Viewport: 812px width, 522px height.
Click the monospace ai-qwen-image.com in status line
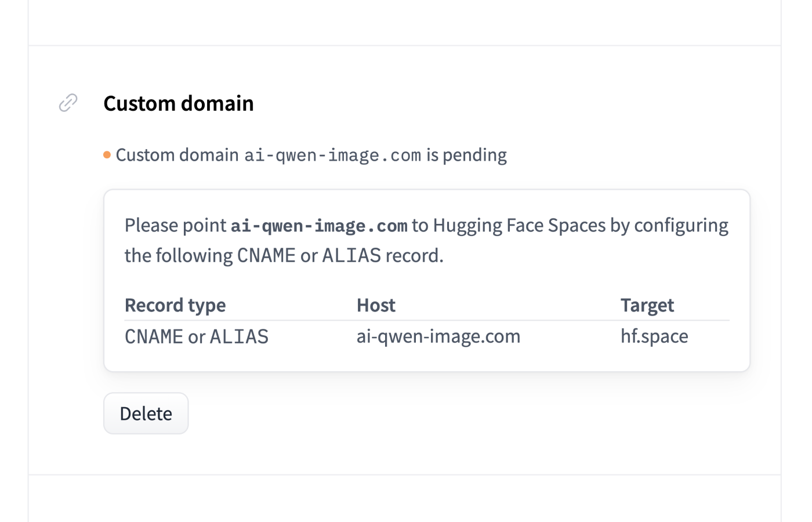(x=332, y=155)
